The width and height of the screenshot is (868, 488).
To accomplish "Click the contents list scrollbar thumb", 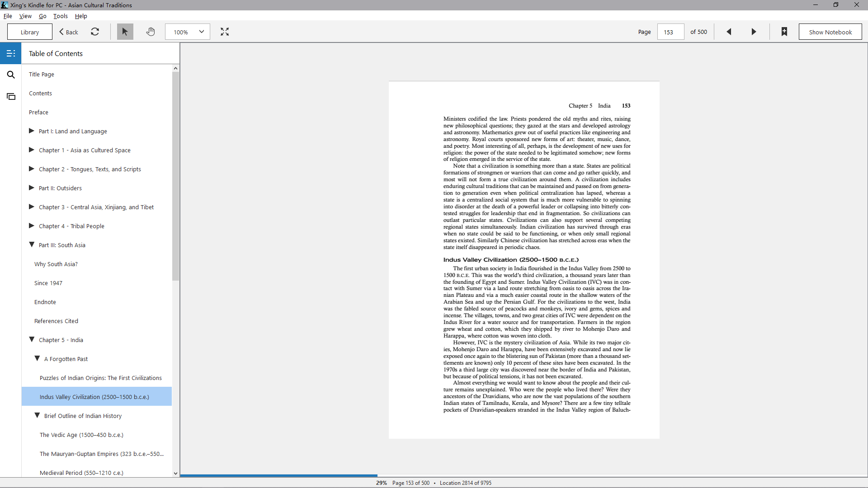I will coord(175,176).
